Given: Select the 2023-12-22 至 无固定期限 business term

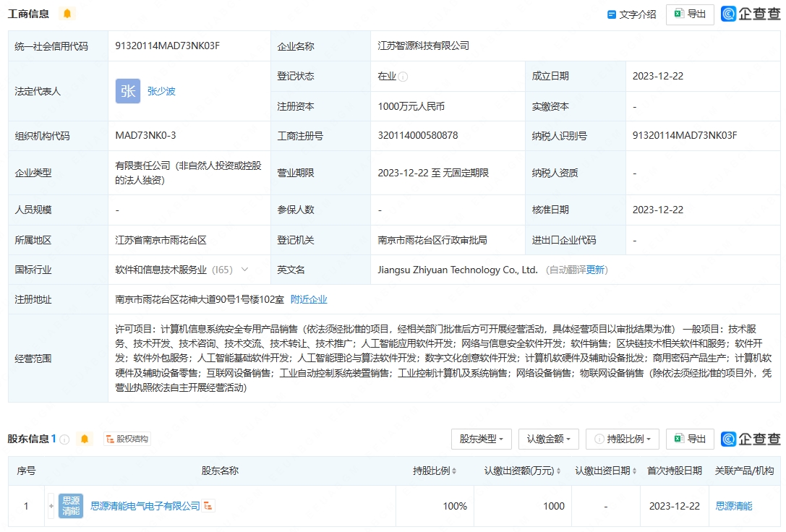Looking at the screenshot, I should pyautogui.click(x=433, y=173).
